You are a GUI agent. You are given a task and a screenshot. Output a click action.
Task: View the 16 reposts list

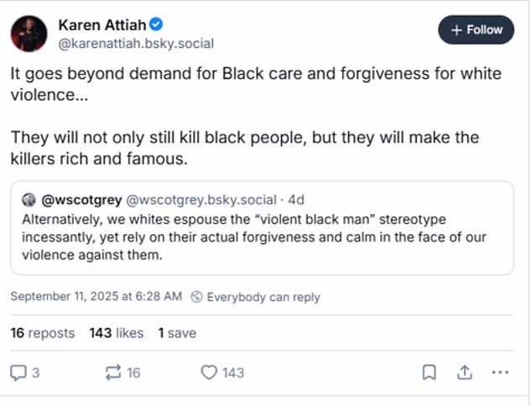(43, 333)
